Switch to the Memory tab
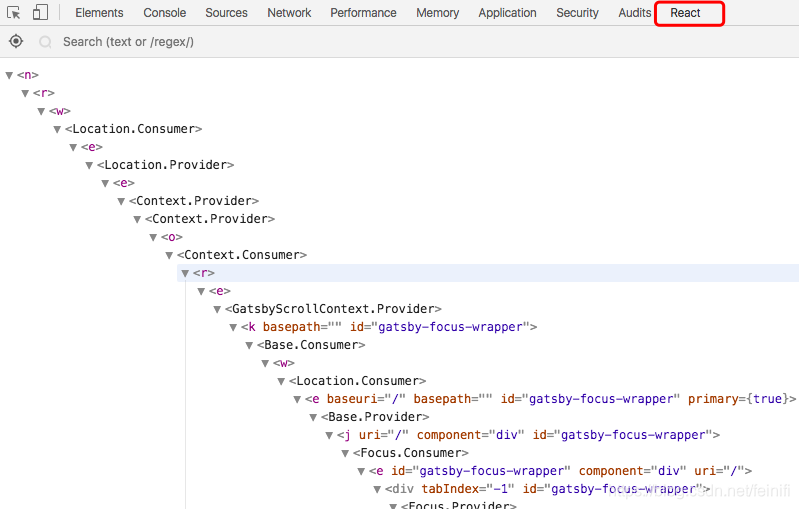Screen dimensions: 799x509 click(x=438, y=13)
